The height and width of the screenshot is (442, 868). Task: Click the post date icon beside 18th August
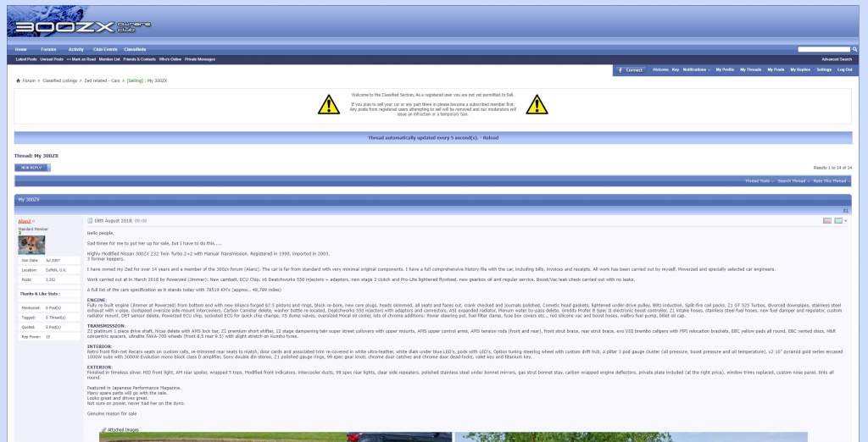[x=90, y=220]
